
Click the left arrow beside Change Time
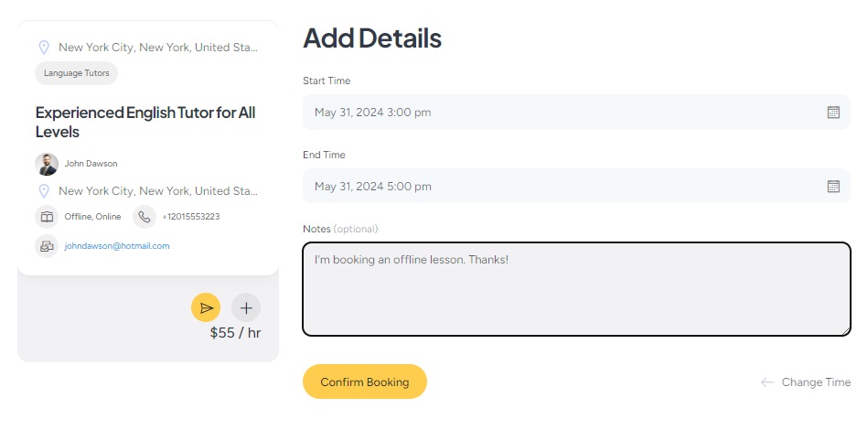(766, 382)
